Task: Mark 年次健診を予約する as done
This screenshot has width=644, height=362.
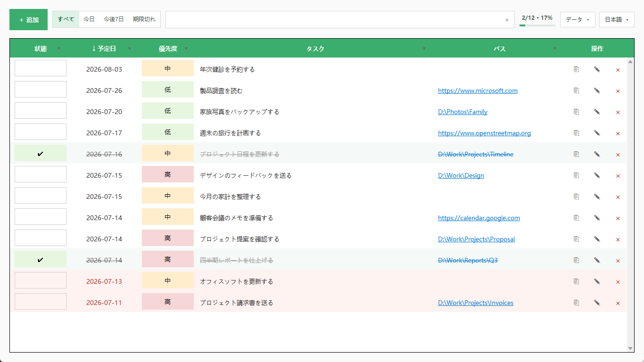Action: pos(41,68)
